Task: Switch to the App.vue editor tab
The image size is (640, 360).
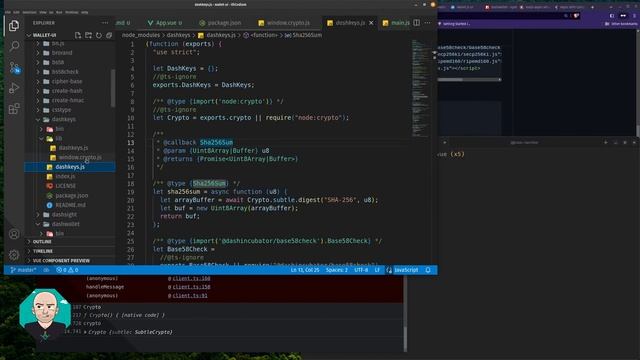Action: [165, 23]
